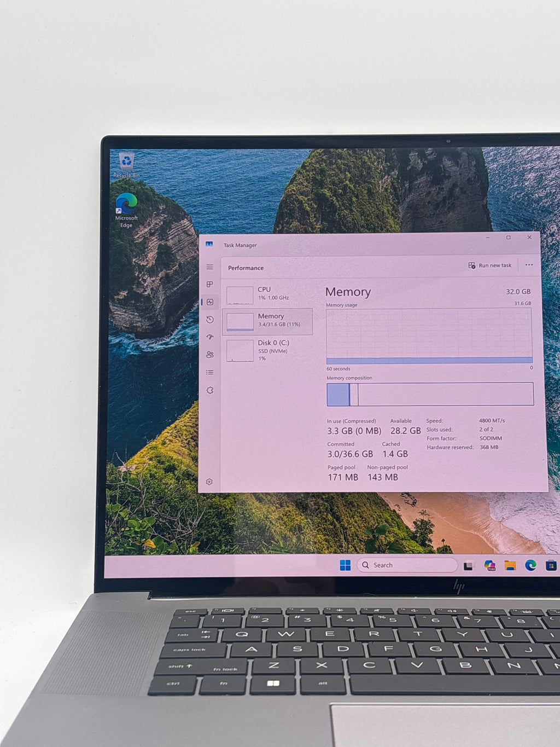Screen dimensions: 560x747
Task: Close the Task Manager window
Action: pyautogui.click(x=529, y=238)
